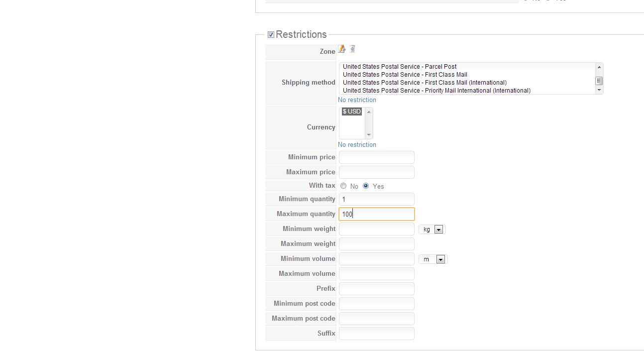Screen dimensions: 644x352
Task: Select First Class Mail (International) option
Action: tap(425, 83)
